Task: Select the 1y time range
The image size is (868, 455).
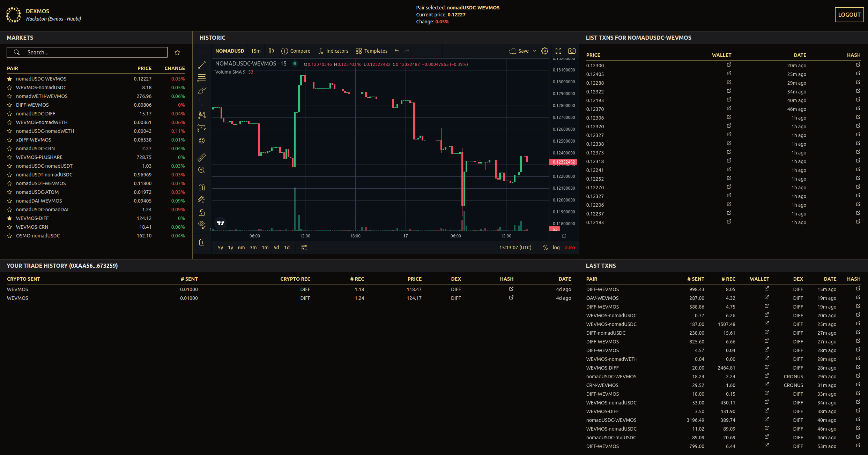Action: [230, 248]
